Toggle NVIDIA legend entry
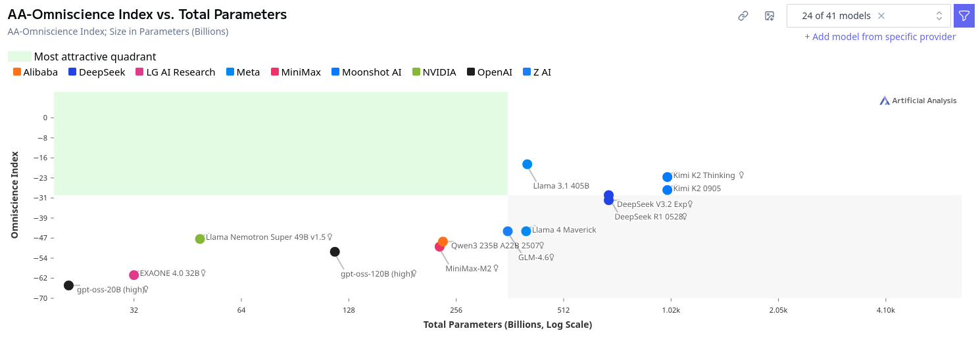The width and height of the screenshot is (980, 339). click(x=433, y=72)
